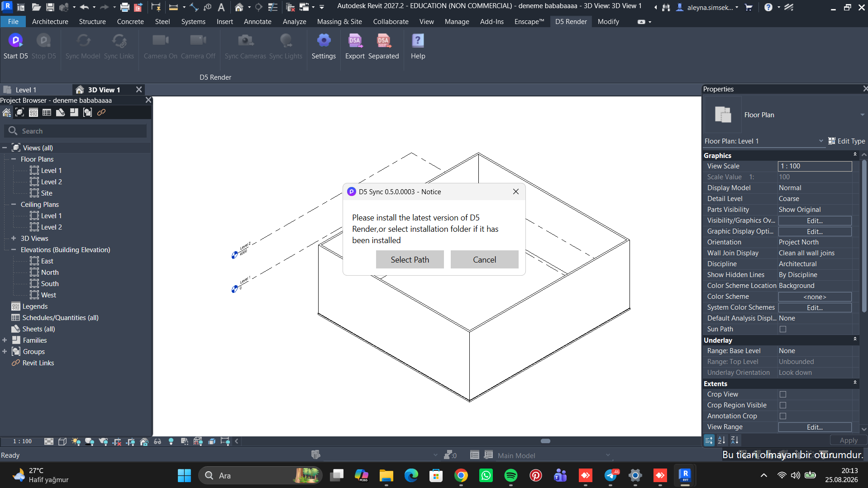Open the File menu
The width and height of the screenshot is (868, 488).
(x=14, y=22)
